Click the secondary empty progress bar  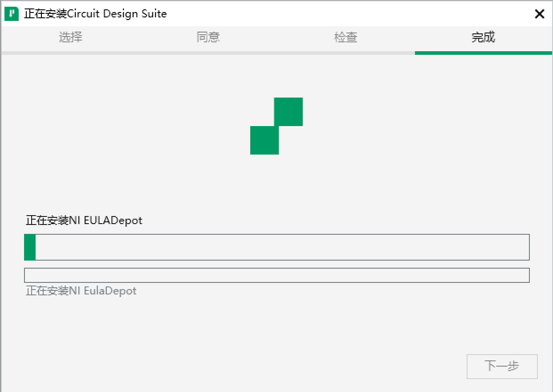(x=276, y=275)
